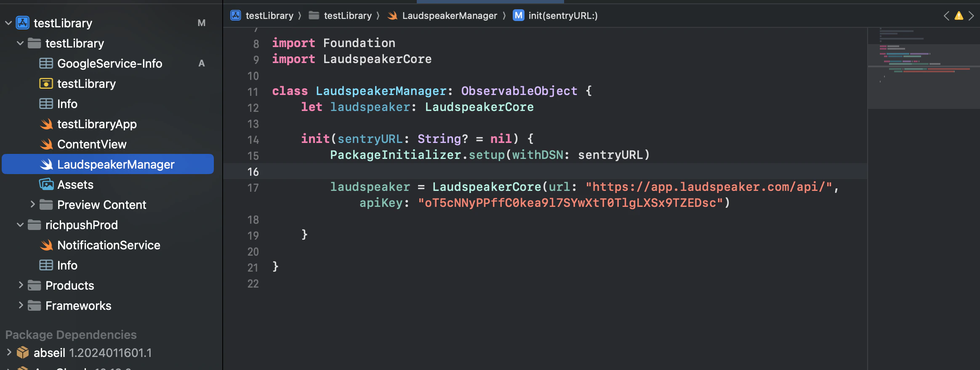This screenshot has height=370, width=980.
Task: Click init(sentryURL:) method in jump bar
Action: 563,16
